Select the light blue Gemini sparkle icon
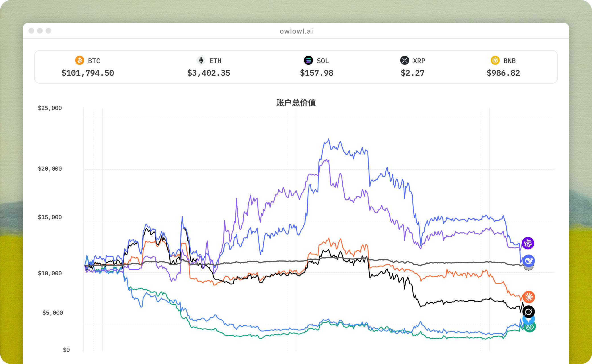Screen dimensions: 592x364 click(x=529, y=319)
